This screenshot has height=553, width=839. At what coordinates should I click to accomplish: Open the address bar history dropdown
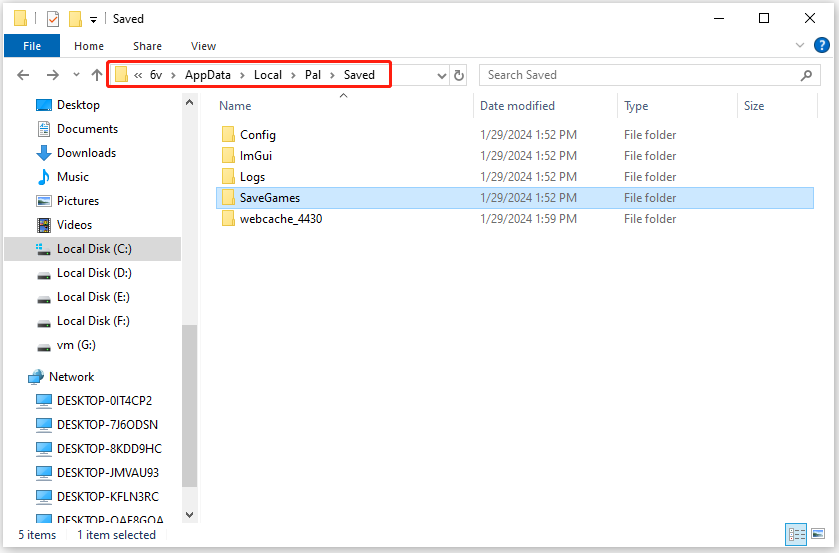(441, 75)
